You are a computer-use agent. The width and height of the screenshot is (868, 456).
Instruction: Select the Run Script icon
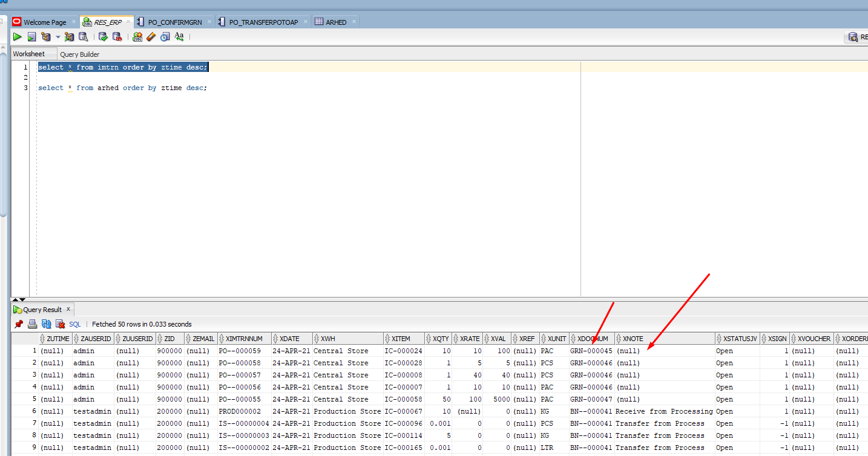click(x=31, y=36)
